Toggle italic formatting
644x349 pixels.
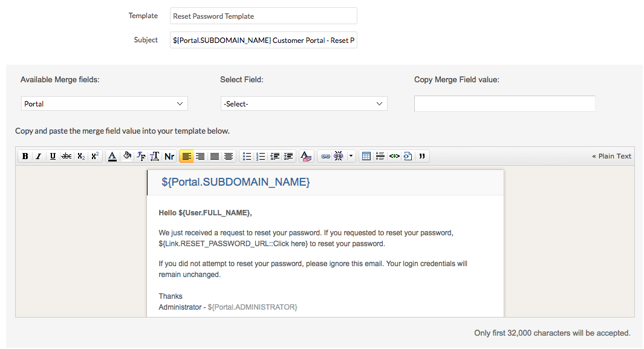point(39,156)
